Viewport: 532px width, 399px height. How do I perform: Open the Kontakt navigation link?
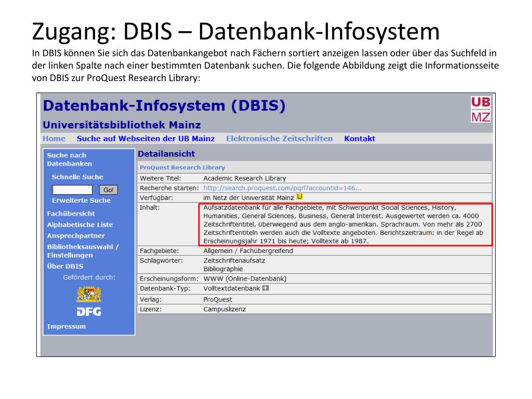point(360,138)
